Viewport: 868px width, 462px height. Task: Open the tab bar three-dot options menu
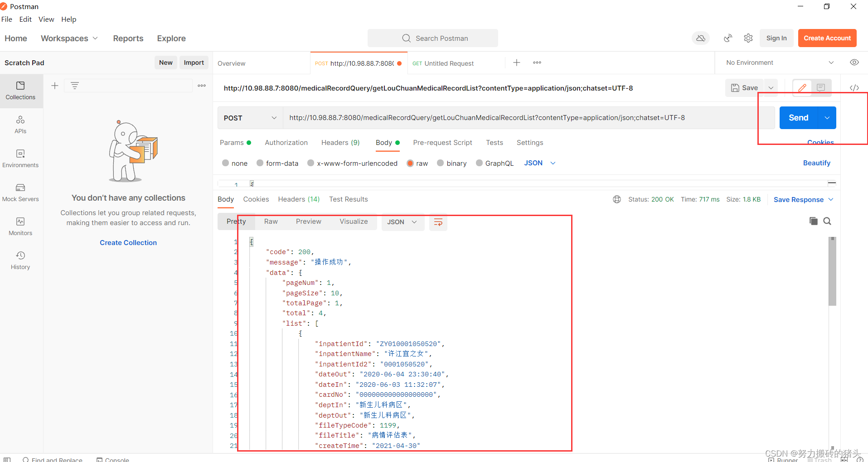pyautogui.click(x=537, y=63)
